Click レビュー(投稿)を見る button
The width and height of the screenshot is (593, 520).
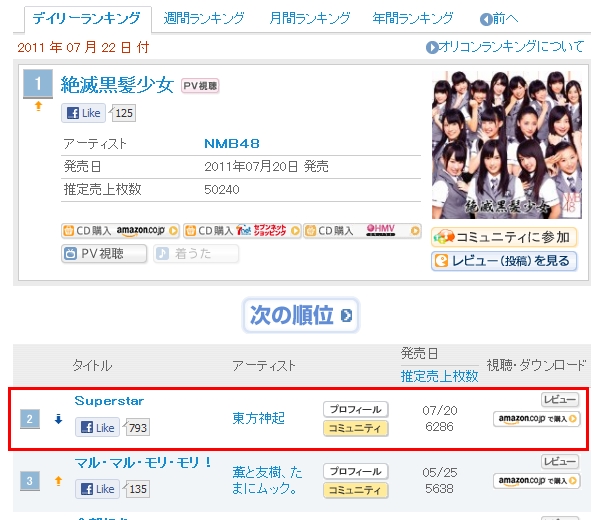coord(504,261)
